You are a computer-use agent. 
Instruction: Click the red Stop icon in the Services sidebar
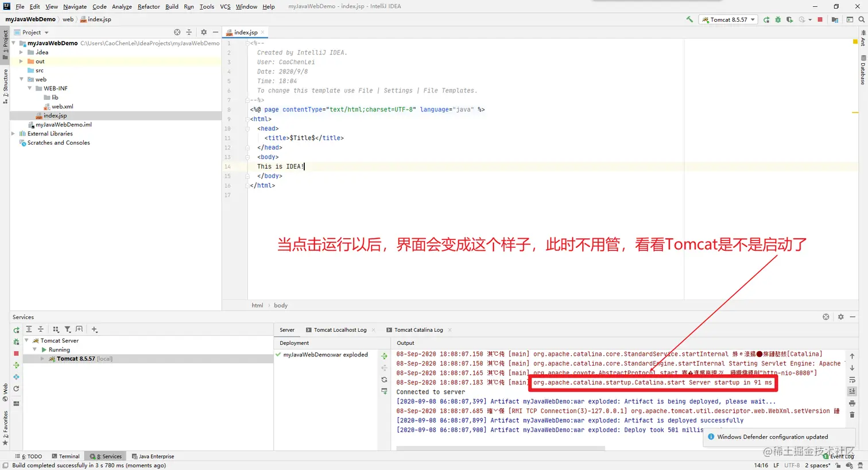coord(16,354)
